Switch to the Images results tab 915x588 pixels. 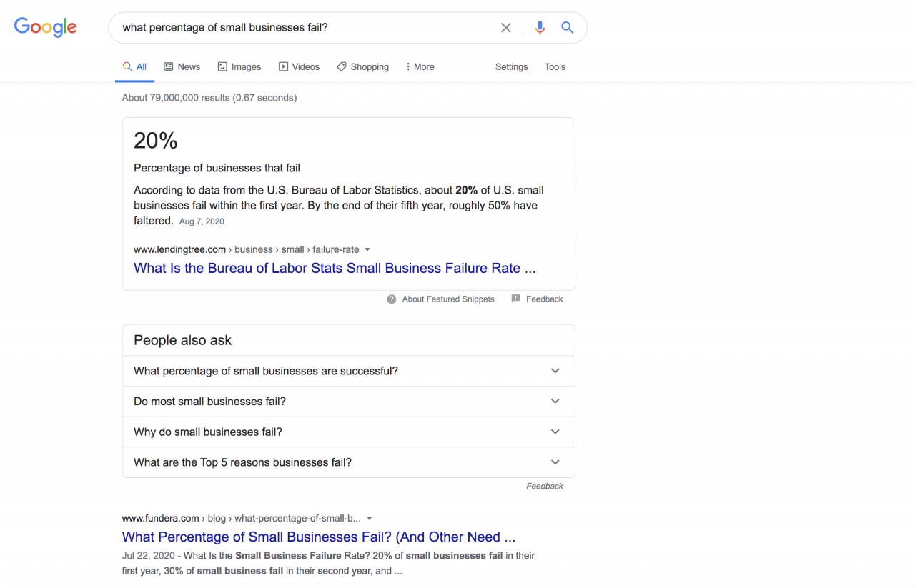click(x=239, y=66)
